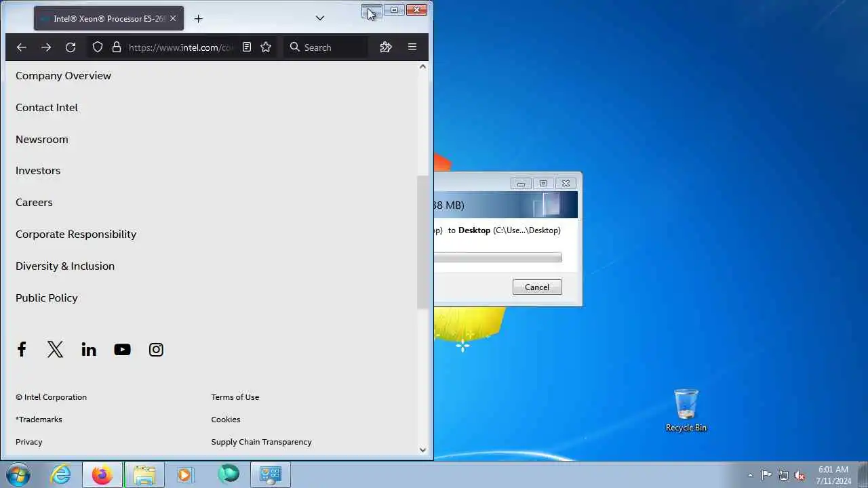Minimize the Firefox window
The image size is (868, 488).
(372, 10)
